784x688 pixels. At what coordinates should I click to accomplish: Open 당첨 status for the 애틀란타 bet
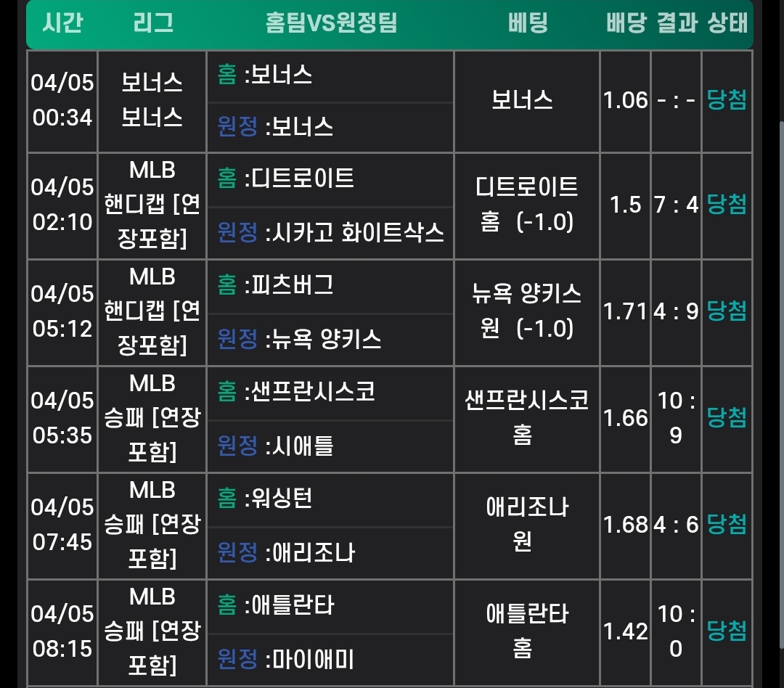(x=727, y=631)
